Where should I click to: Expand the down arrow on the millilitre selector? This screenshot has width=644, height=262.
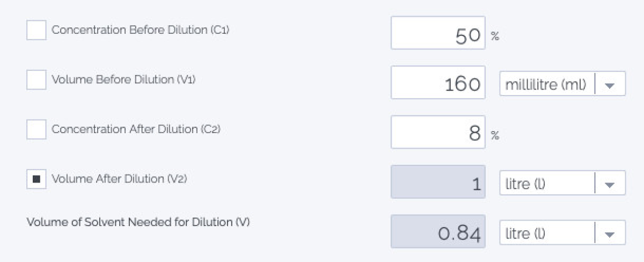pos(609,85)
